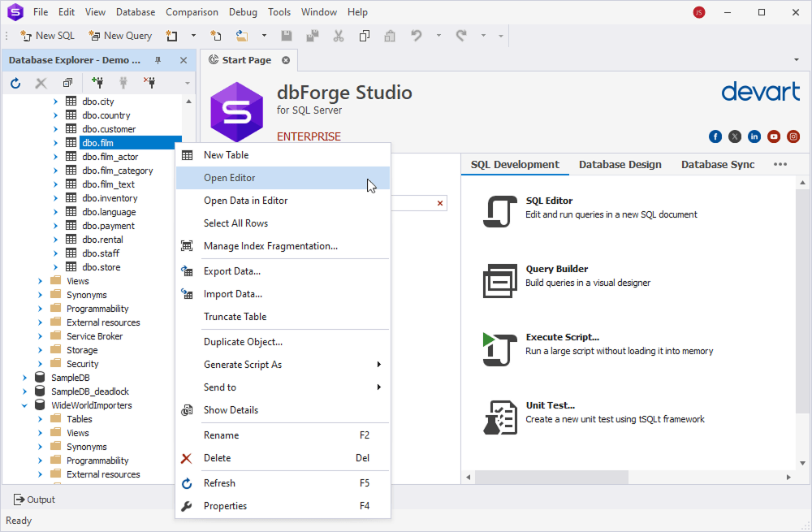Image resolution: width=812 pixels, height=532 pixels.
Task: Click the more tabs ellipsis button
Action: click(x=780, y=164)
